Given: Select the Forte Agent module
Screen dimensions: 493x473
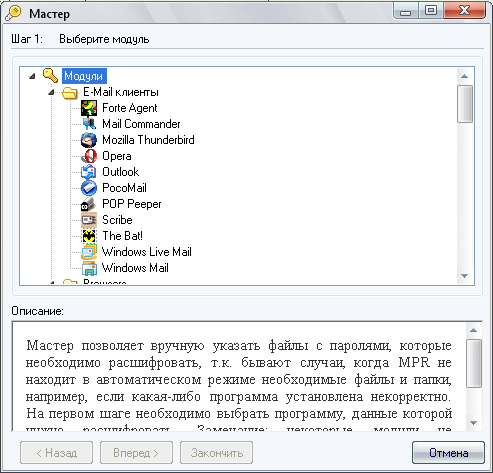Looking at the screenshot, I should [130, 108].
